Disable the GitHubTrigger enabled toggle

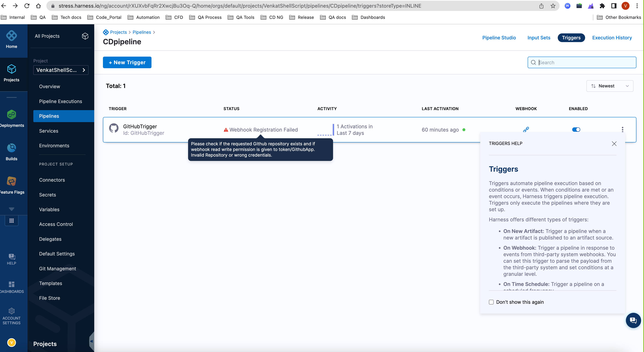coord(576,129)
